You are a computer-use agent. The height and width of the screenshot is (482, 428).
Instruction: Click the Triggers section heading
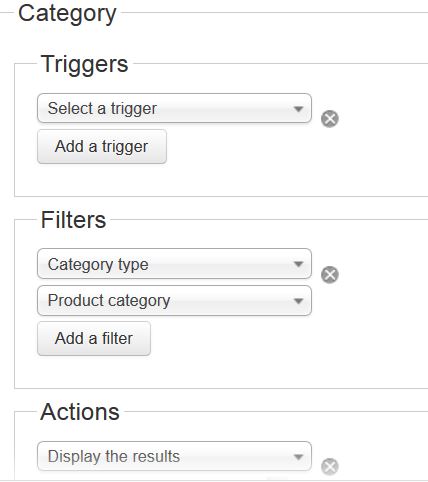(84, 64)
